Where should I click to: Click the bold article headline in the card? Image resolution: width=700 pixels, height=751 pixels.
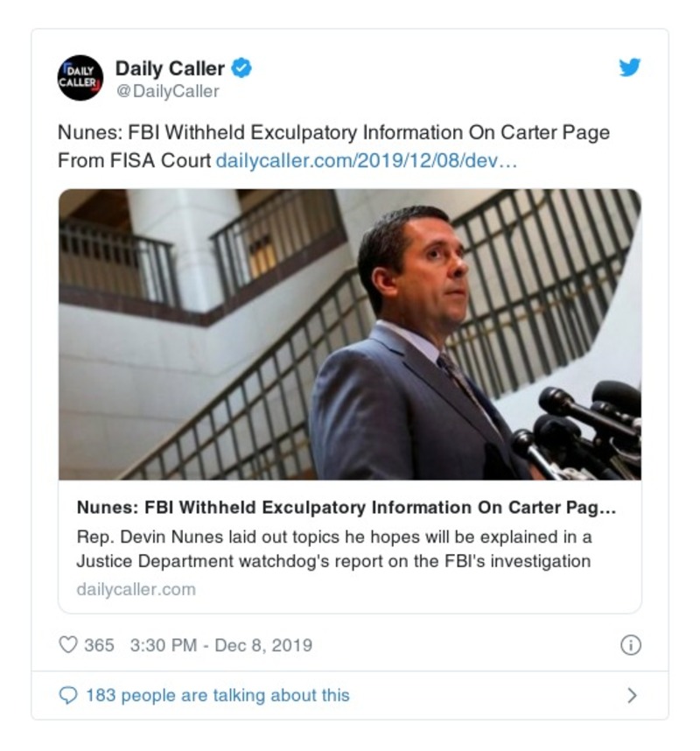click(x=346, y=508)
